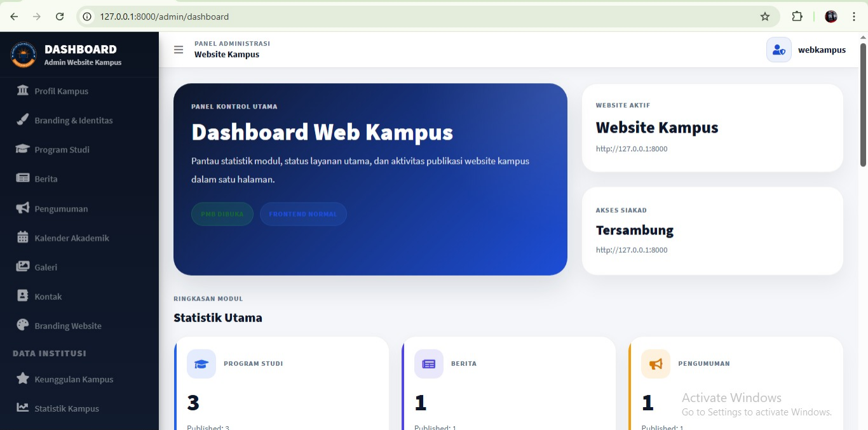Select the Keunggulan Kampus star icon
The width and height of the screenshot is (868, 430).
22,379
